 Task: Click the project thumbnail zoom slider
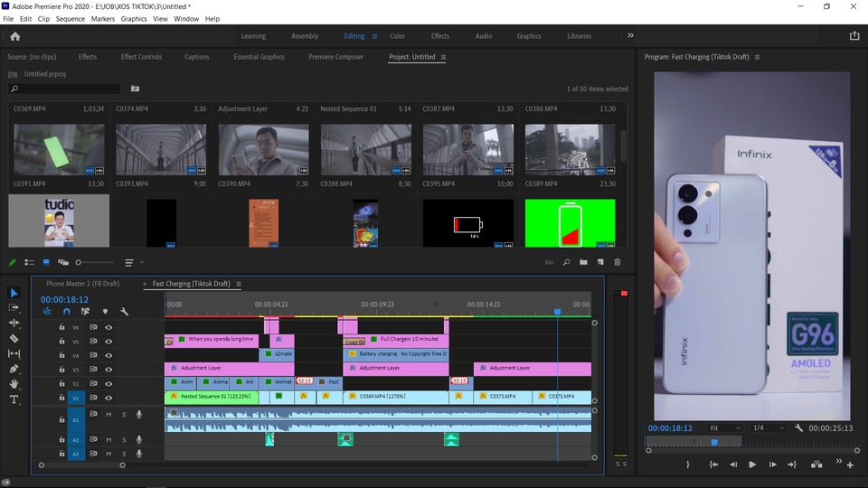click(x=80, y=262)
